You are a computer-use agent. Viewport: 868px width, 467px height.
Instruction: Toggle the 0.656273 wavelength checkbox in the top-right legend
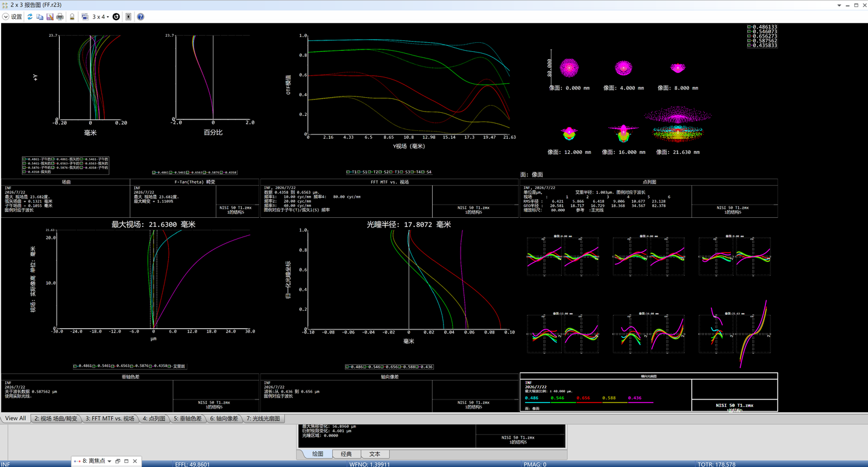749,36
